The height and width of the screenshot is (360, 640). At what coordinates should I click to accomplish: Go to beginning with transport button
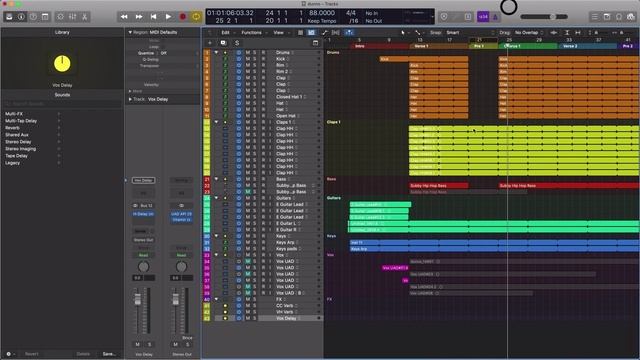[x=153, y=17]
